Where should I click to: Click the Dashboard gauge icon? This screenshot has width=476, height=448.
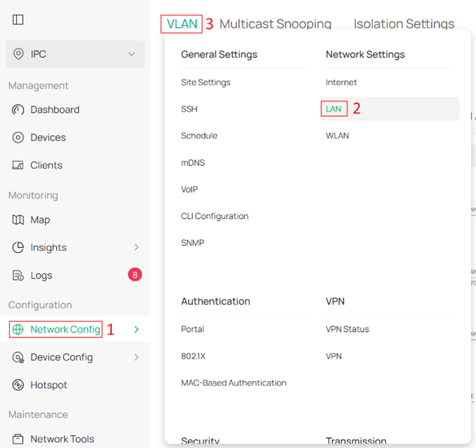coord(18,110)
